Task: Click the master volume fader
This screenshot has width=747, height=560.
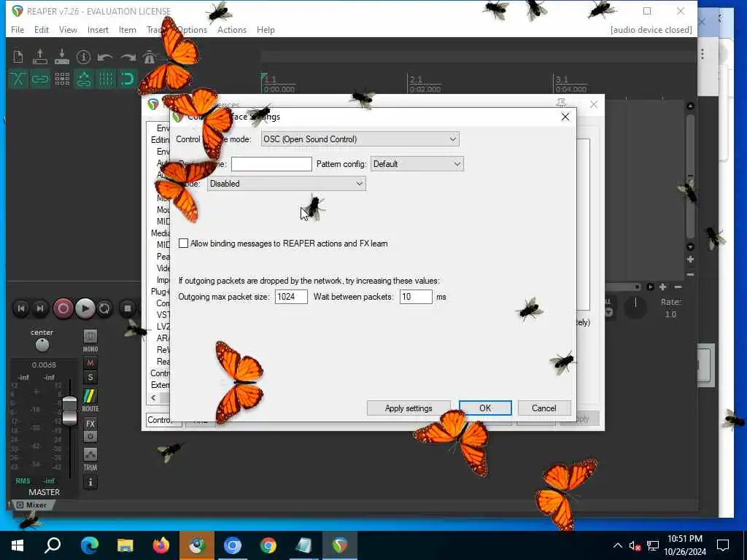Action: 69,410
